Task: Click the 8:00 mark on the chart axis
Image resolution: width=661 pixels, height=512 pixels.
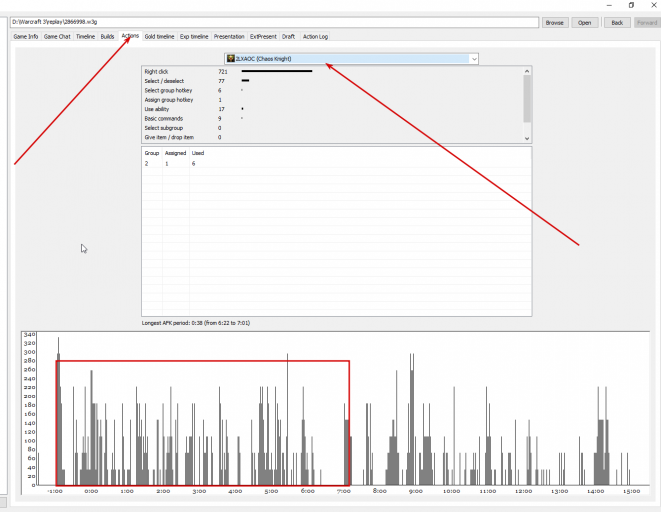Action: click(x=379, y=491)
